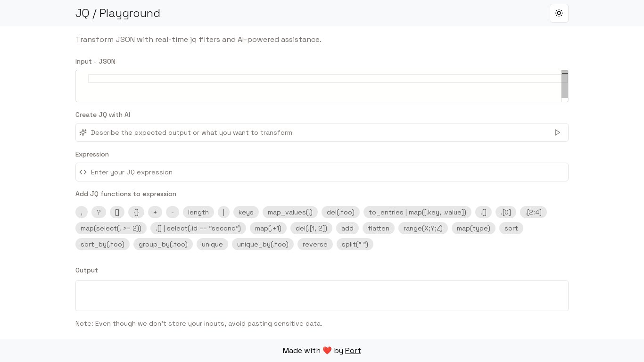Add the map_values(.) chip

[290, 212]
